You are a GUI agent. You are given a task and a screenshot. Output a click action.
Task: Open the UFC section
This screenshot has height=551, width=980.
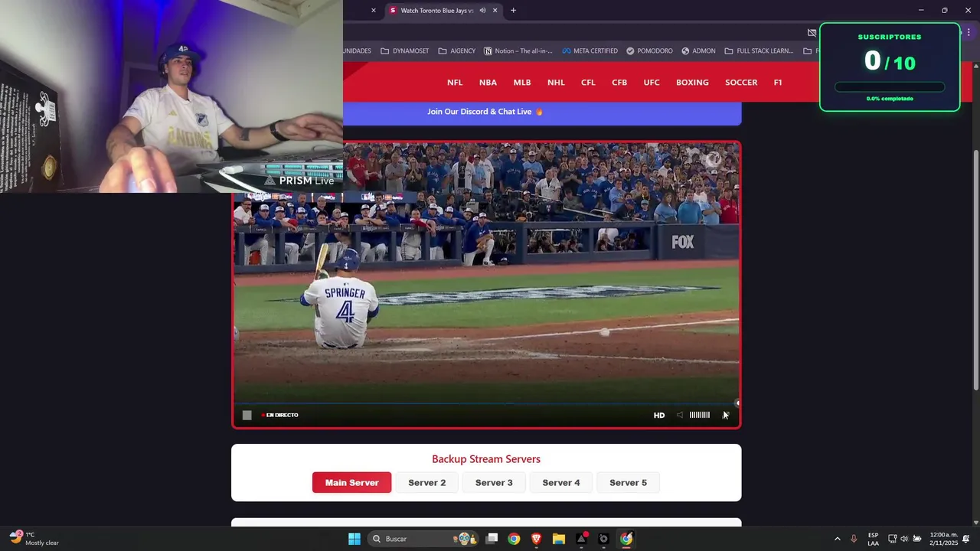(652, 83)
